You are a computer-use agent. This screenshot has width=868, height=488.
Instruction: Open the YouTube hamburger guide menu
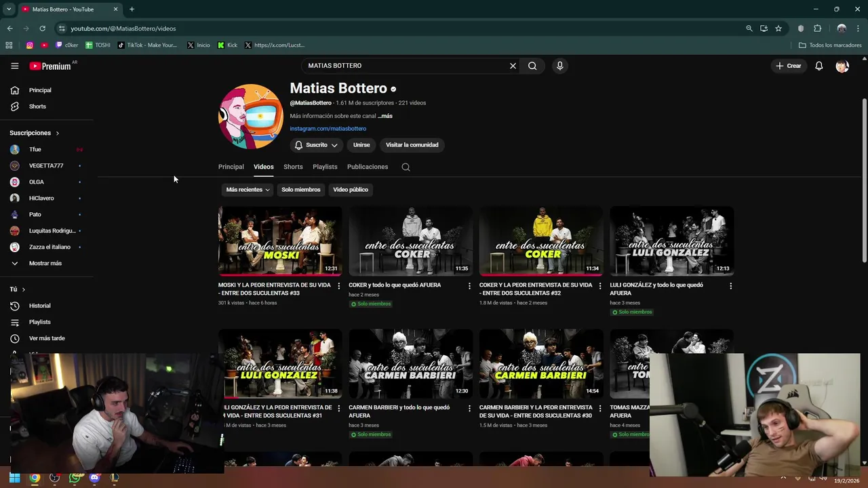[x=14, y=66]
